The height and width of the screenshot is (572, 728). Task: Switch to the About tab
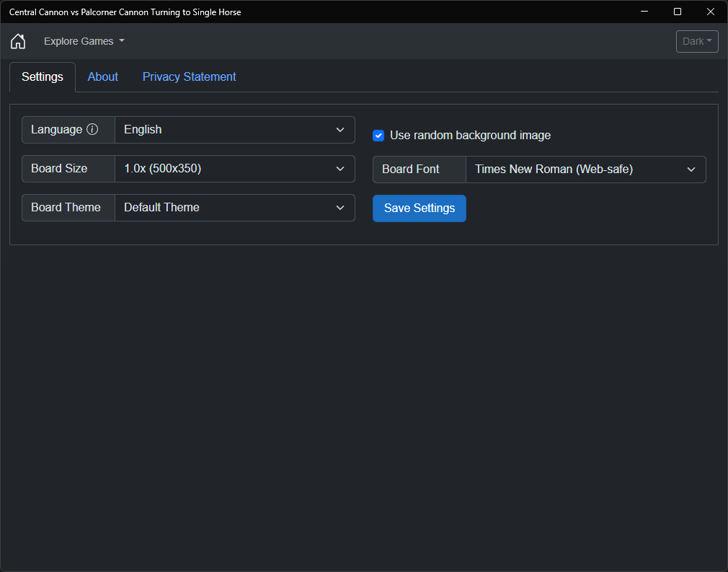(x=103, y=77)
